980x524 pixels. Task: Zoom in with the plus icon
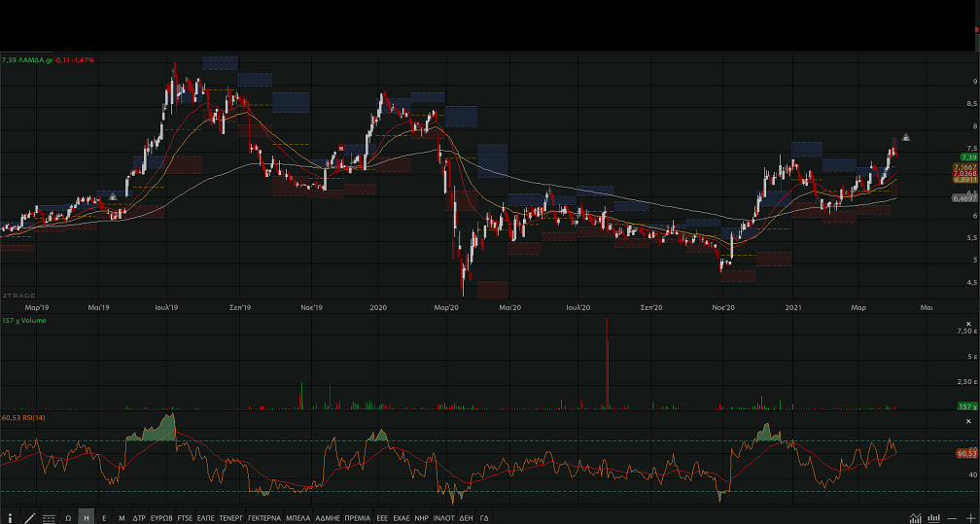(970, 518)
